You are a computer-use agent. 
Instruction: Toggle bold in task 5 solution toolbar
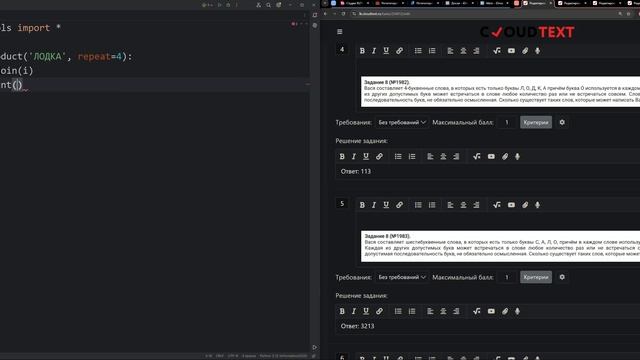coord(342,311)
